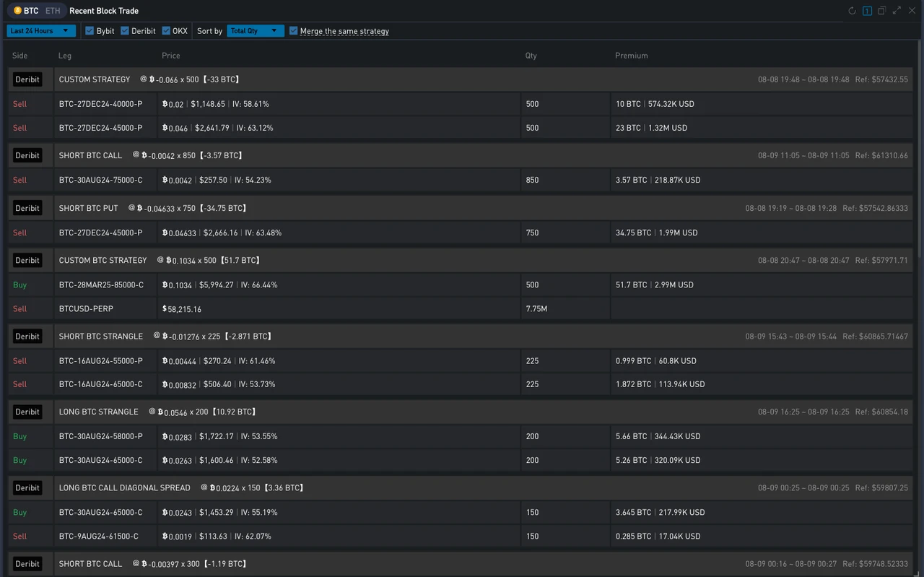Screen dimensions: 924x577
Task: Expand panel with the fullscreen arrows icon
Action: [897, 11]
